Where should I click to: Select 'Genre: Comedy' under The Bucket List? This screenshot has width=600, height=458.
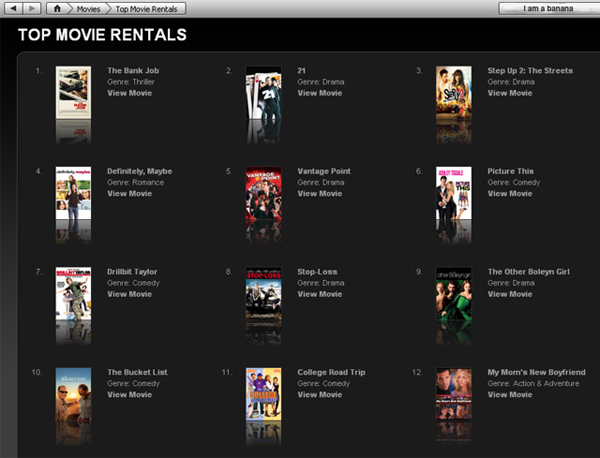[x=134, y=384]
